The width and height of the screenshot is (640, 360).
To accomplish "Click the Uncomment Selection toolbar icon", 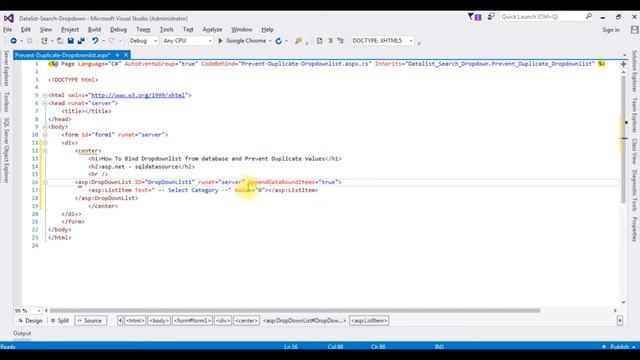I will click(340, 41).
